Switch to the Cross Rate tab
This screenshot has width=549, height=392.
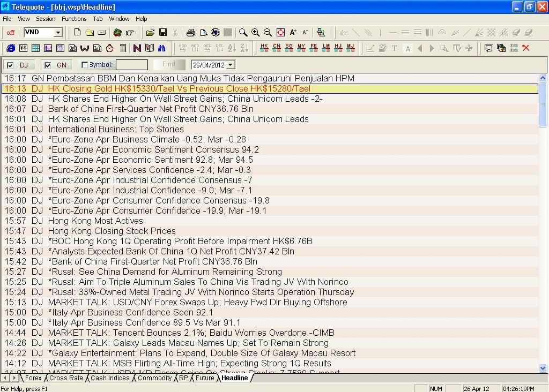(66, 378)
